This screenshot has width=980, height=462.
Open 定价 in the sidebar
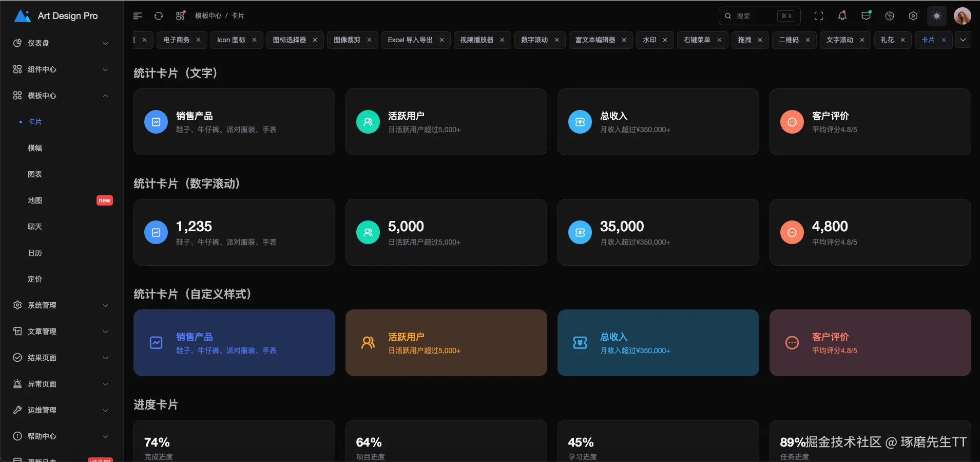coord(62,279)
